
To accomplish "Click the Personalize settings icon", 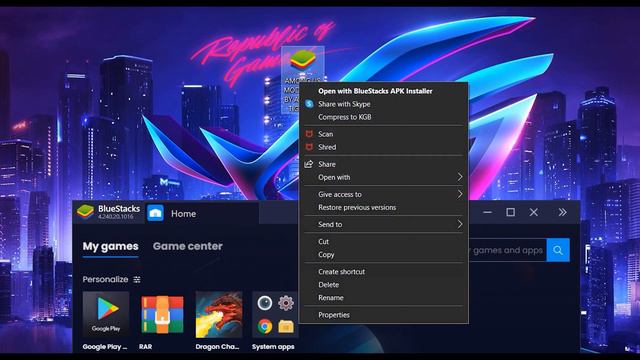I will (x=137, y=280).
